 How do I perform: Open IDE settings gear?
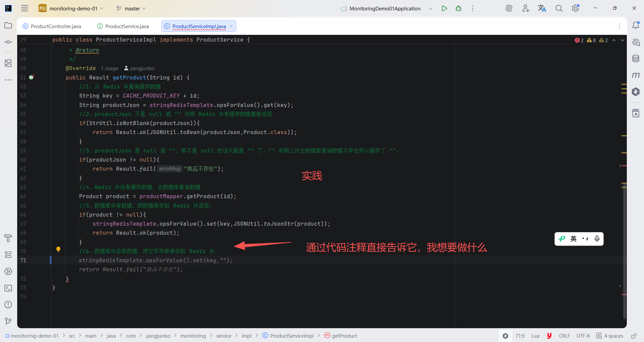[x=576, y=8]
